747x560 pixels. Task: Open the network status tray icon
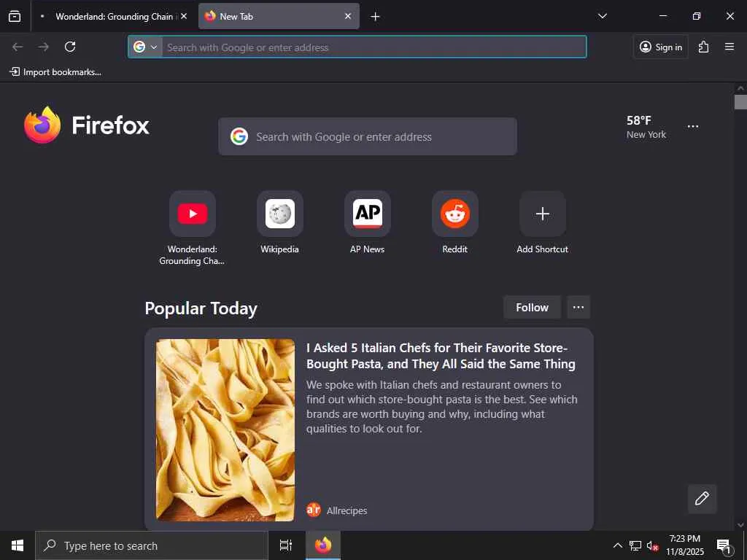point(635,545)
